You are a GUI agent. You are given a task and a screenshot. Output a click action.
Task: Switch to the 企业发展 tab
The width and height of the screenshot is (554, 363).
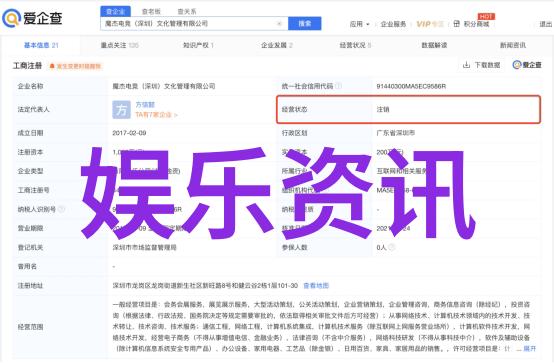(277, 45)
